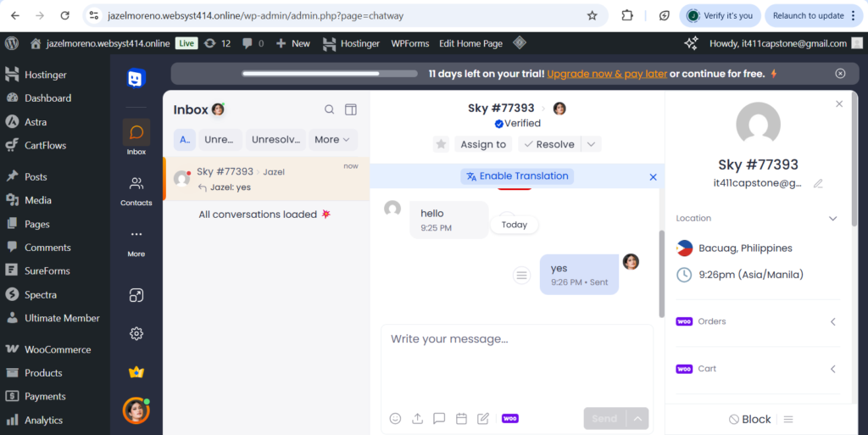Expand the More filter dropdown
The width and height of the screenshot is (868, 435).
point(332,140)
